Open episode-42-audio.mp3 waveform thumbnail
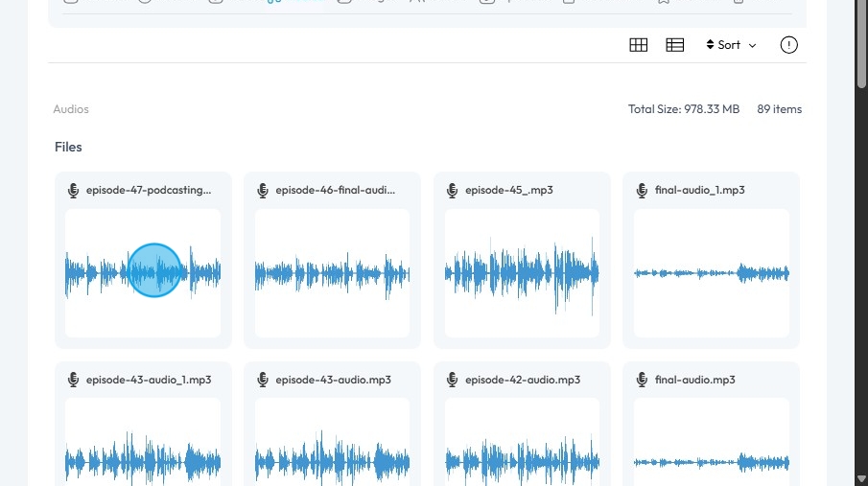Viewport: 868px width, 486px height. (x=522, y=442)
